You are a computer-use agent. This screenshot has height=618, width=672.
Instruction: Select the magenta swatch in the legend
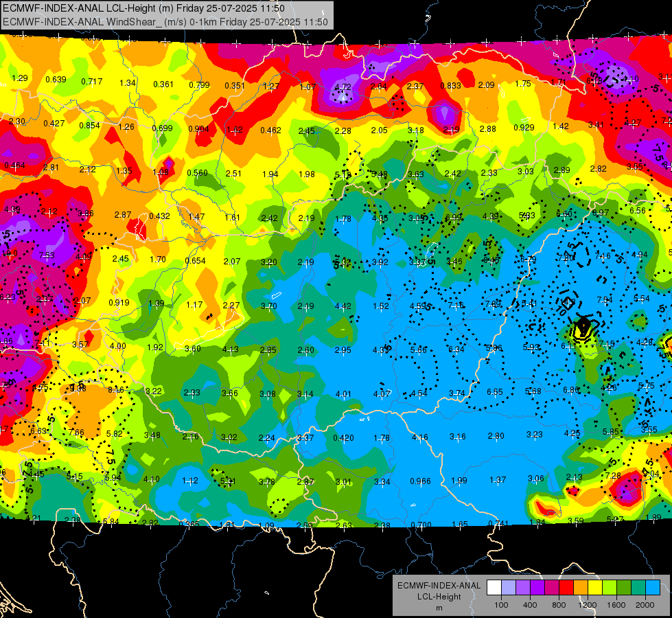coord(552,587)
